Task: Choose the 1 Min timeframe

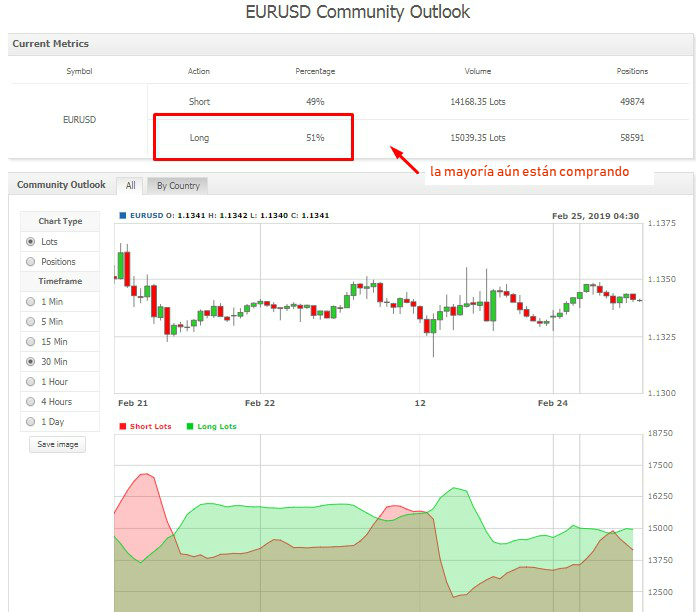Action: (x=31, y=301)
